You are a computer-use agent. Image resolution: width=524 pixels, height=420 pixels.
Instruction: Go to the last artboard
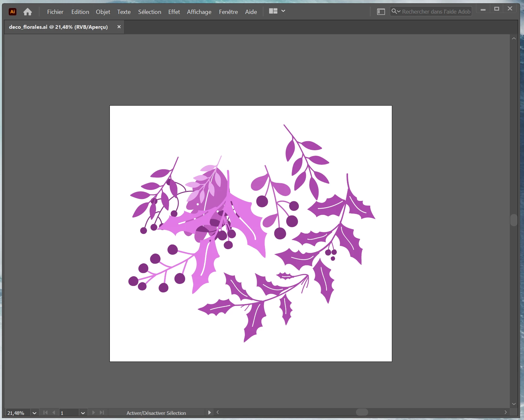[102, 413]
